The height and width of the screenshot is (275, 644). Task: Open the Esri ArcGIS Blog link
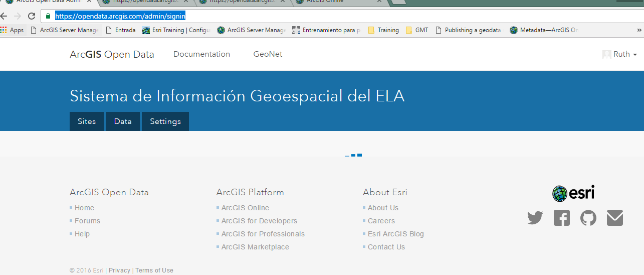pyautogui.click(x=396, y=234)
